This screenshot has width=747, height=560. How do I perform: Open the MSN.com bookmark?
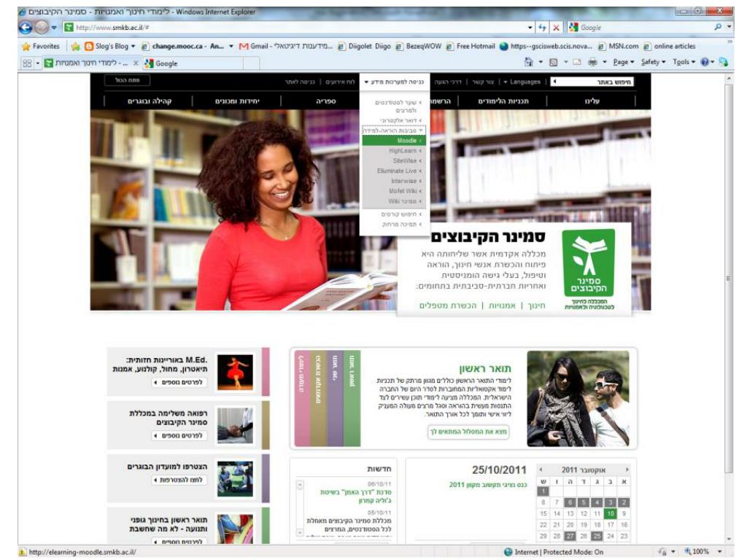[x=618, y=46]
